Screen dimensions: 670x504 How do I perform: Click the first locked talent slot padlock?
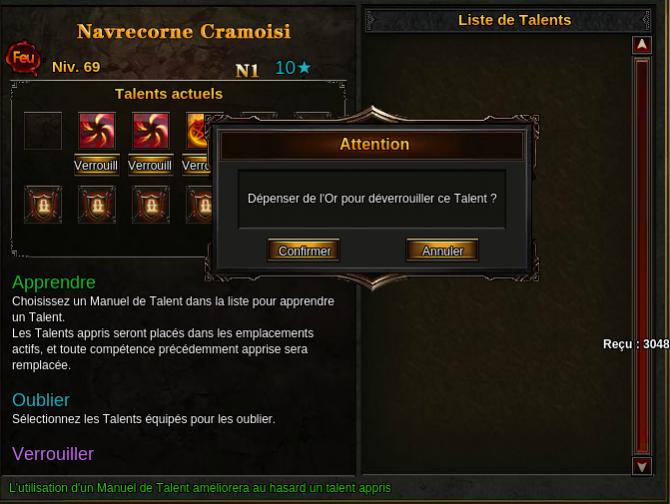[x=43, y=205]
